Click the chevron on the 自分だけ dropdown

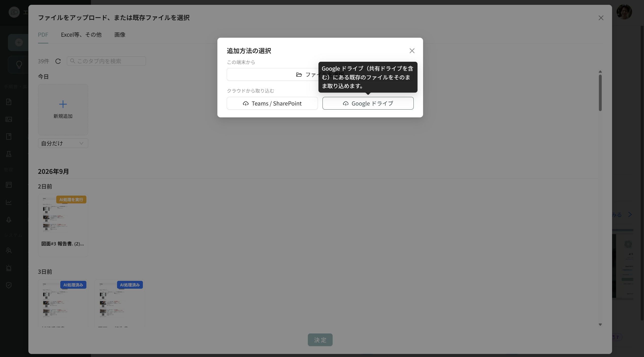click(x=81, y=143)
